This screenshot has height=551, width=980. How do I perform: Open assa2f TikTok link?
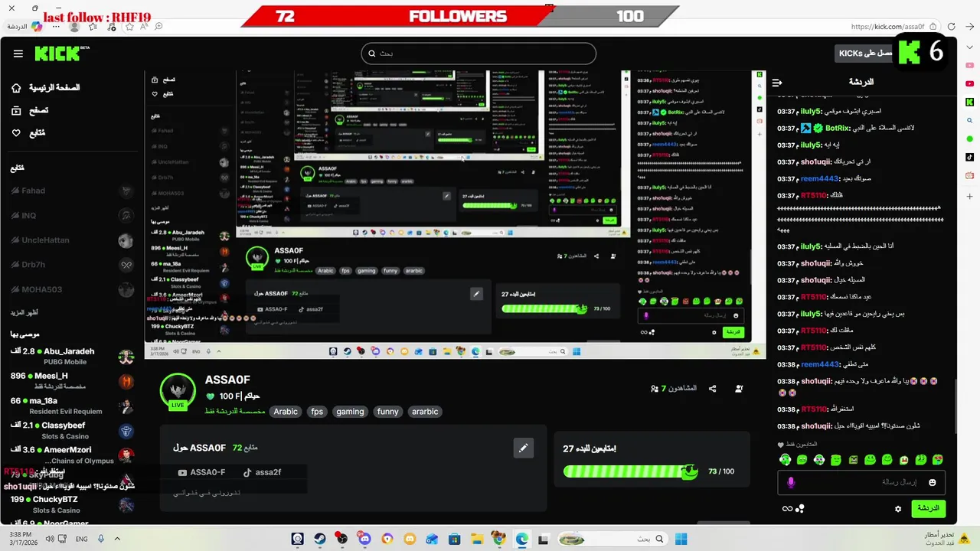(x=263, y=472)
